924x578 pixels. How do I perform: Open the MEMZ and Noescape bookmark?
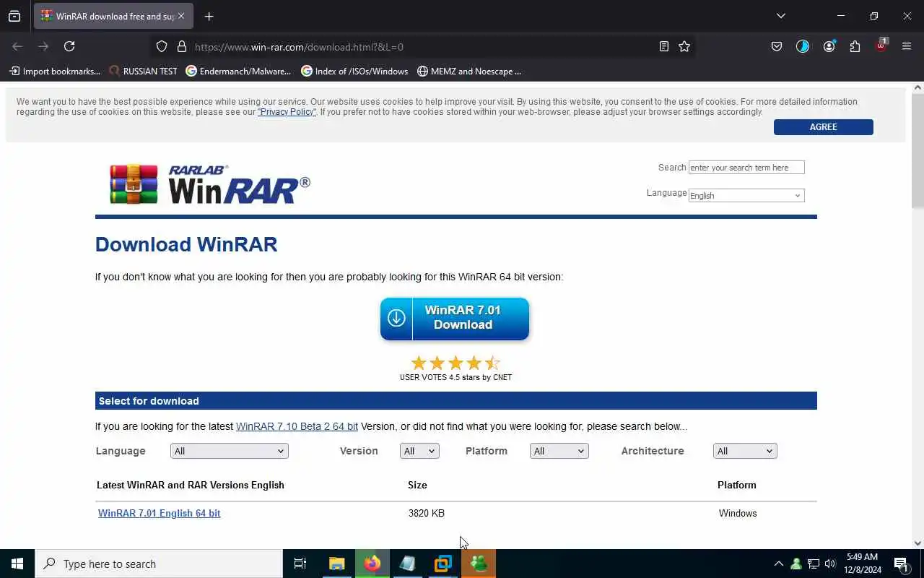pyautogui.click(x=469, y=71)
